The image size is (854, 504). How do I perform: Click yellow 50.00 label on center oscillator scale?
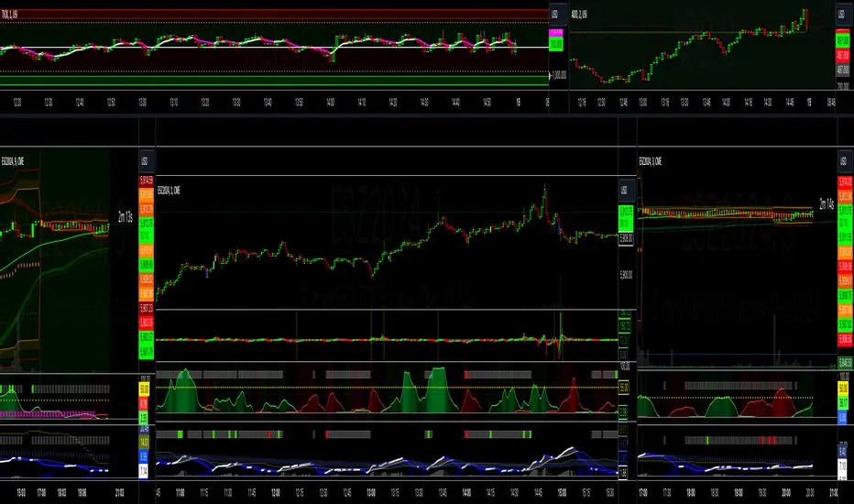(624, 388)
